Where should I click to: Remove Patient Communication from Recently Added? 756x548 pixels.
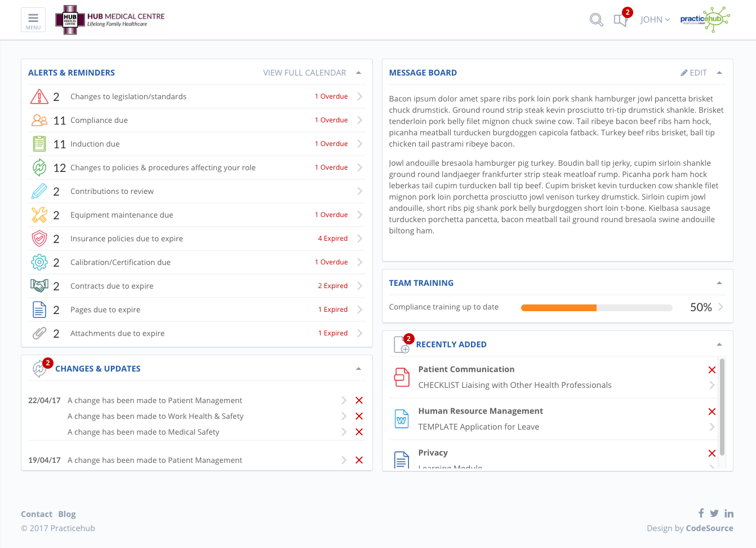click(711, 370)
